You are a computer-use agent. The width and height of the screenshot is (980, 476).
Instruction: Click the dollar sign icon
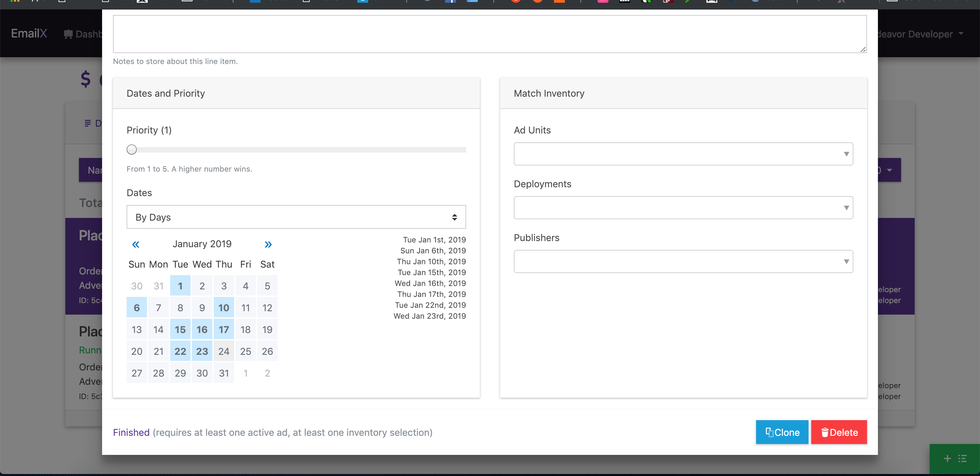click(86, 79)
